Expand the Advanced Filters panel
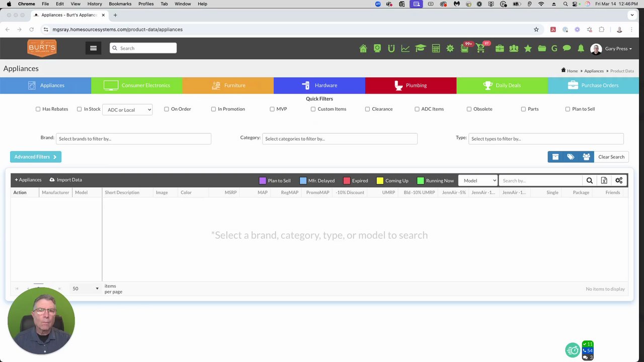The height and width of the screenshot is (362, 644). [36, 157]
